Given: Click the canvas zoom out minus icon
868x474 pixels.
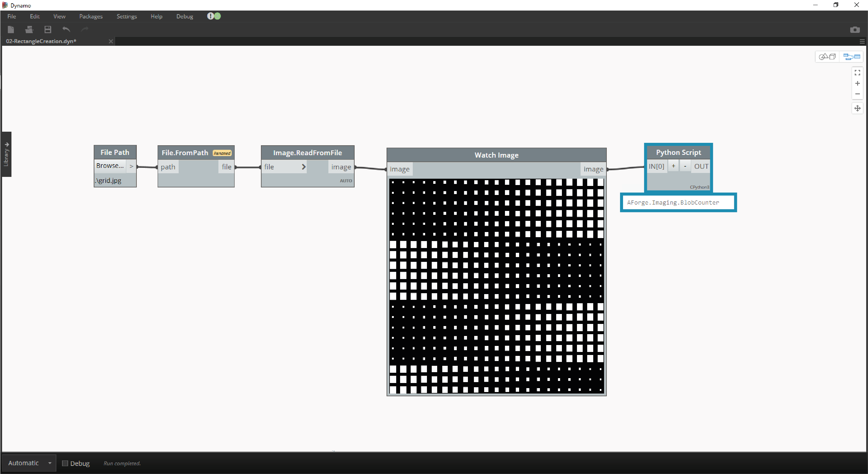Looking at the screenshot, I should click(x=857, y=94).
